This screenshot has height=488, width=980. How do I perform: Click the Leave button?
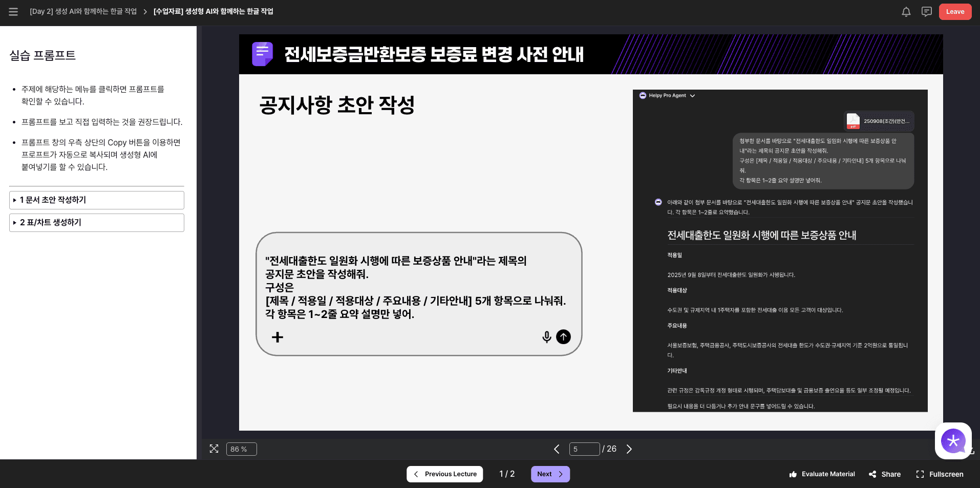tap(955, 12)
